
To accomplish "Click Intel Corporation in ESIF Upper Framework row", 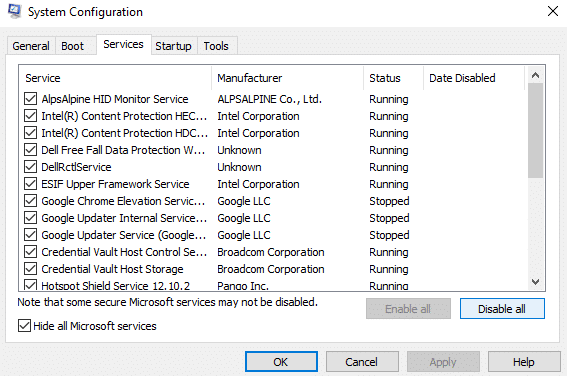I will point(258,184).
